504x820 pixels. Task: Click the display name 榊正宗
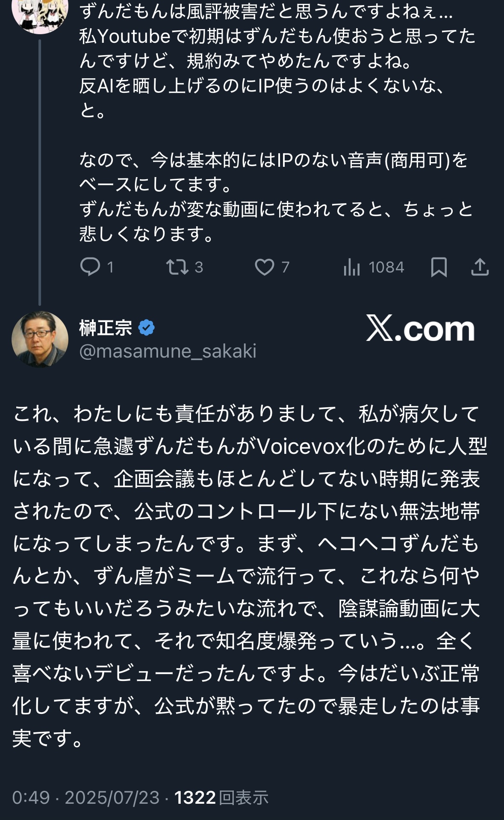tap(106, 328)
